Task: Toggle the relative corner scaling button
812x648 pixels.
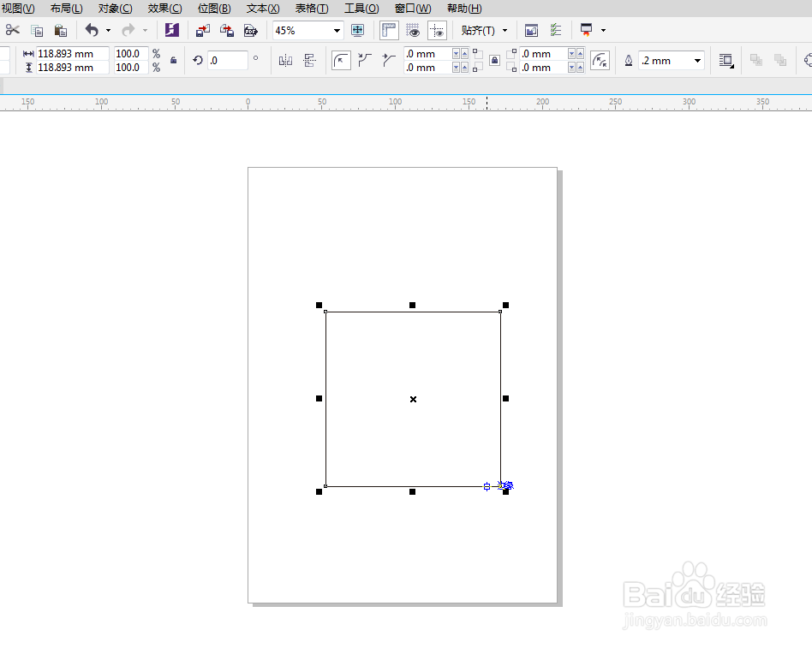Action: tap(600, 61)
